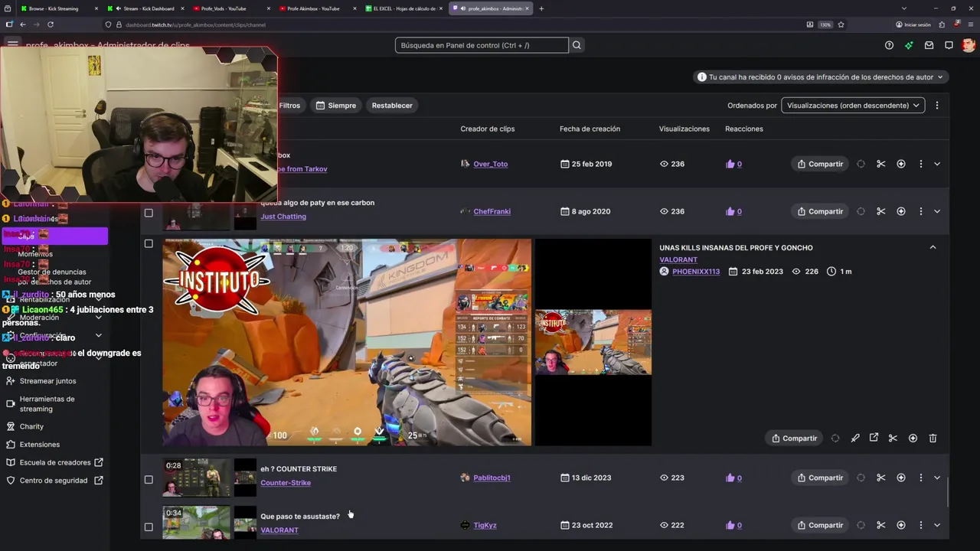980x551 pixels.
Task: Click the sparkle icon in the header
Action: click(x=909, y=45)
